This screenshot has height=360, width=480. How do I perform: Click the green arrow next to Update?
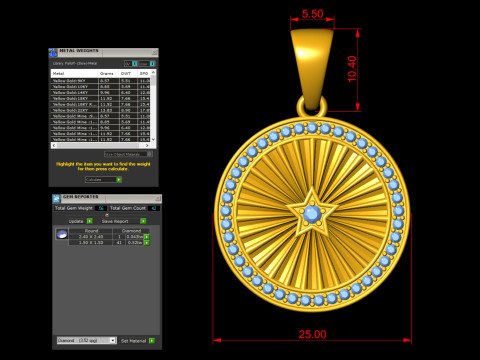coord(89,221)
